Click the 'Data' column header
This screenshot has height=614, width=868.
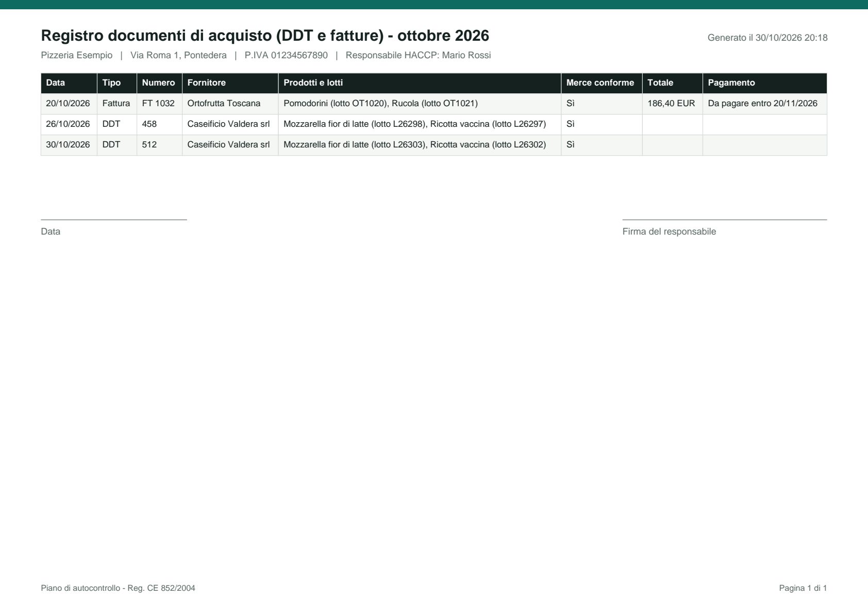pos(69,83)
